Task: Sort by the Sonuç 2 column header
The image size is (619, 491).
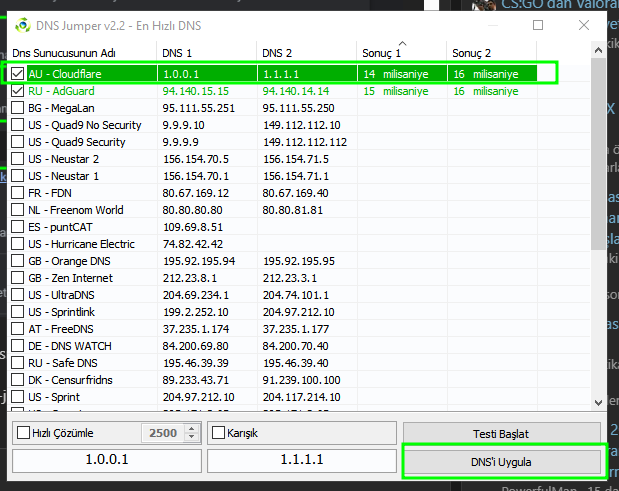Action: [491, 53]
